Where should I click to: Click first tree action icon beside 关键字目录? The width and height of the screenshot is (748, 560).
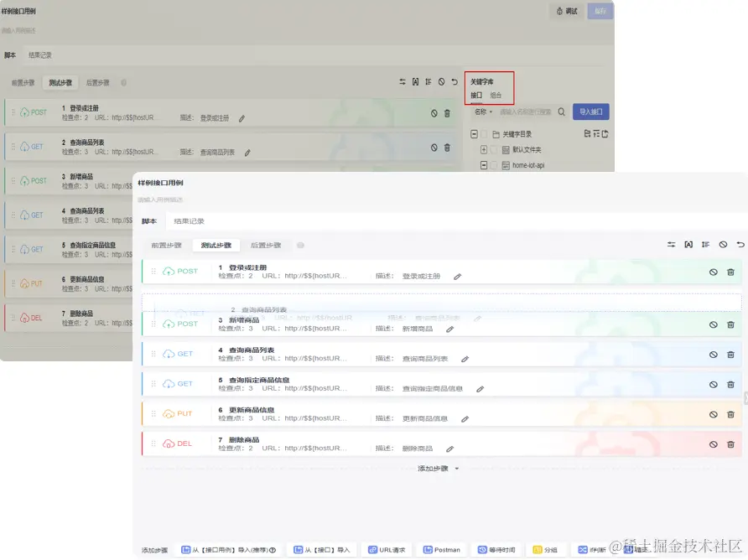pos(587,133)
